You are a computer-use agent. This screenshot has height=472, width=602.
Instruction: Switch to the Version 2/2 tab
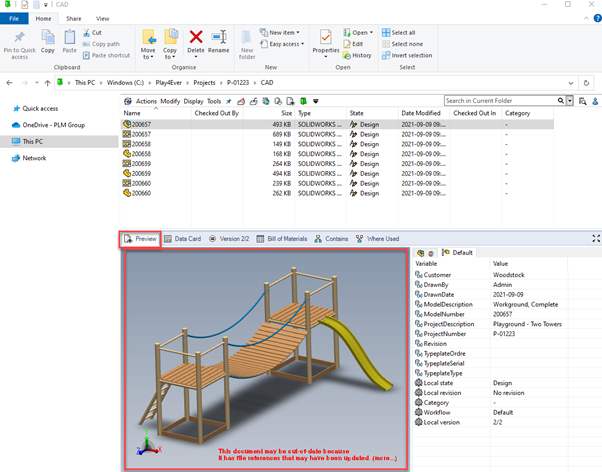(x=229, y=239)
